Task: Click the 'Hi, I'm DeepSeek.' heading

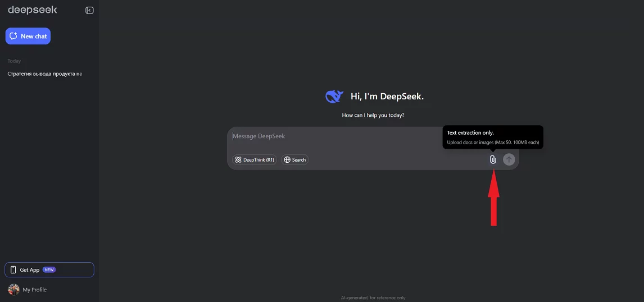Action: [x=387, y=97]
